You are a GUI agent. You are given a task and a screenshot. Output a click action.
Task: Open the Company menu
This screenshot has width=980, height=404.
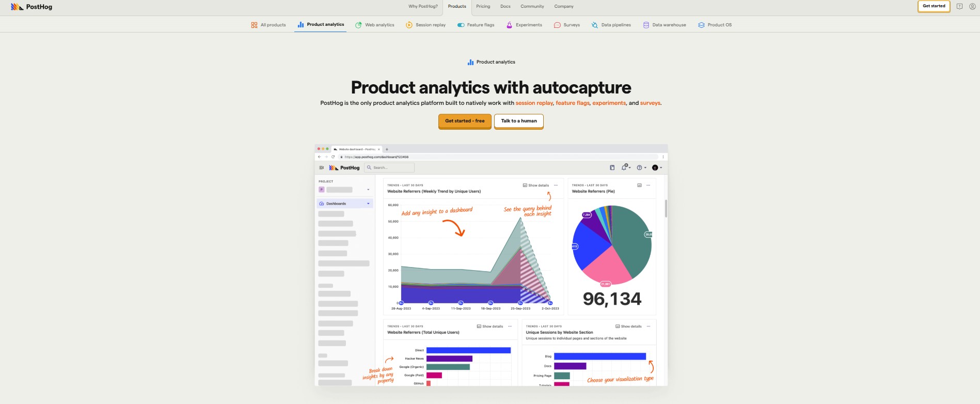pos(564,6)
